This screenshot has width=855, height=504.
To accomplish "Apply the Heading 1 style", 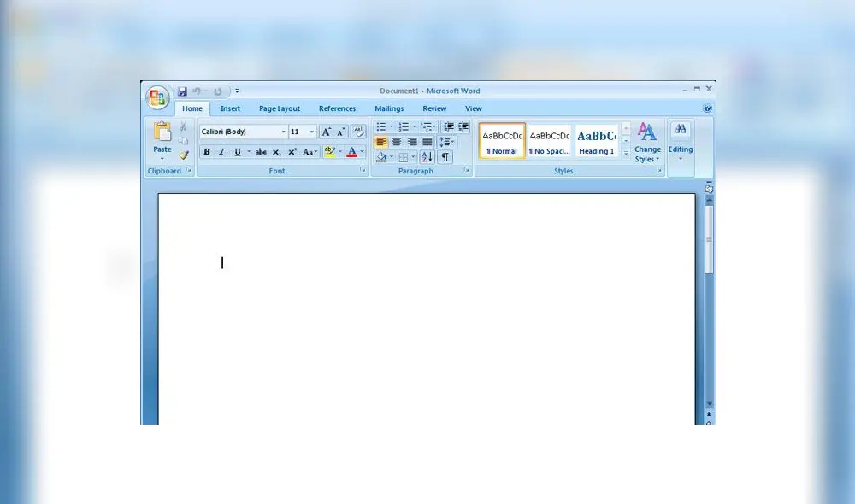I will point(596,140).
